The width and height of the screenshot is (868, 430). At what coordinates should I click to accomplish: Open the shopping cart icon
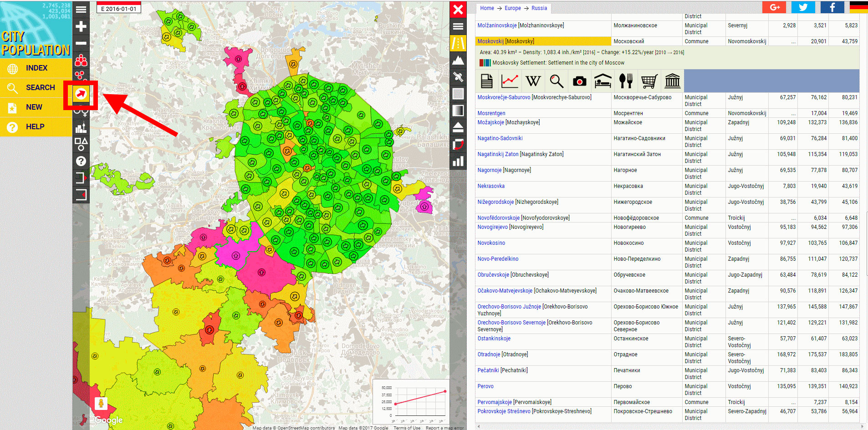[x=649, y=81]
